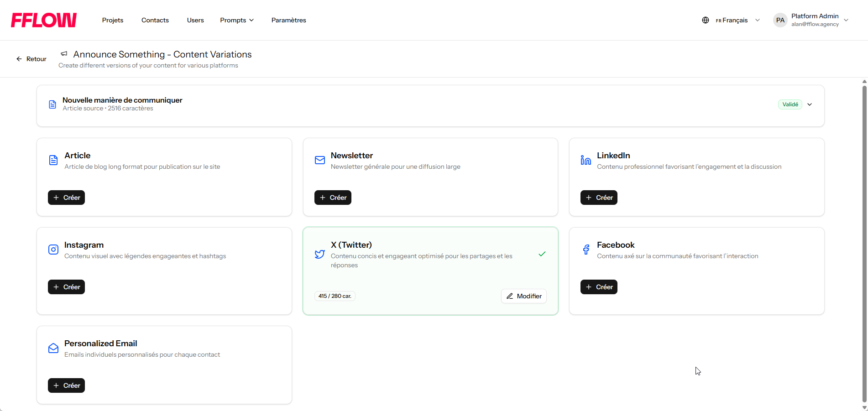Screen dimensions: 868x411
Task: Click the "alan@fflow.agency" email text
Action: (x=815, y=24)
